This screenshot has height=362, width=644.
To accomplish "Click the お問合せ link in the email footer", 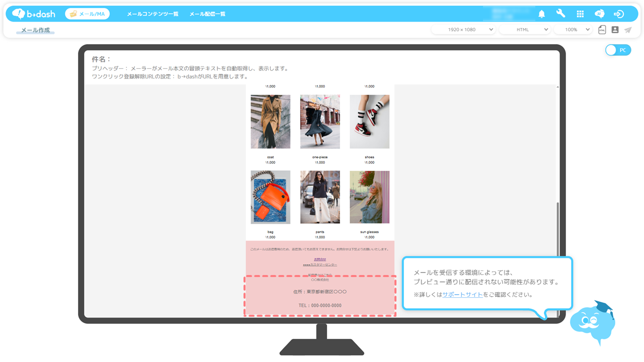I will pyautogui.click(x=320, y=259).
